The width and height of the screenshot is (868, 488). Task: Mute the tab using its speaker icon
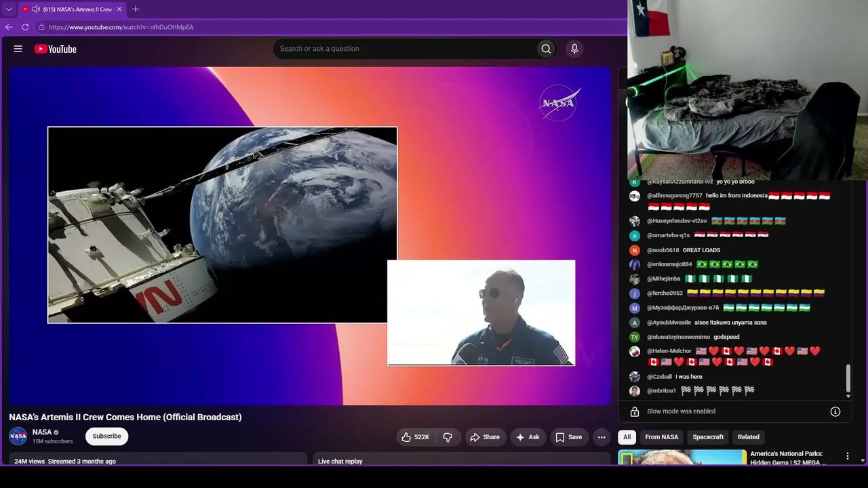(36, 9)
